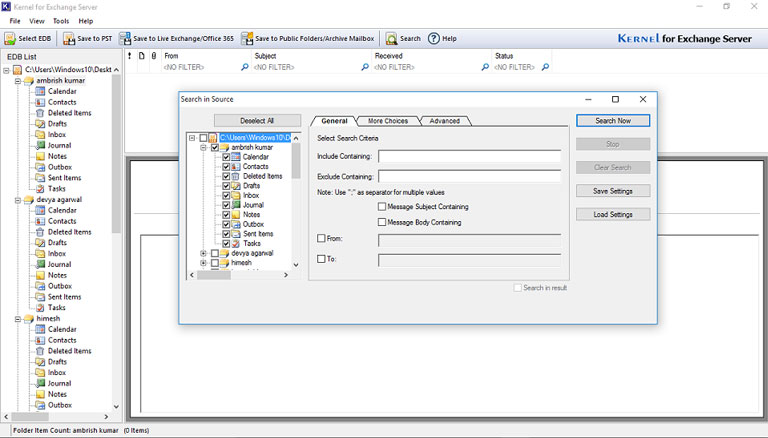Collapse root node in Search dialog tree
Image resolution: width=768 pixels, height=438 pixels.
pos(192,138)
